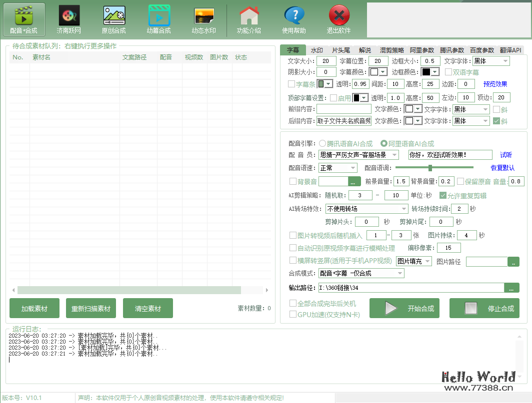Open the 配音语速 speed dropdown
The height and width of the screenshot is (403, 532).
coord(337,168)
